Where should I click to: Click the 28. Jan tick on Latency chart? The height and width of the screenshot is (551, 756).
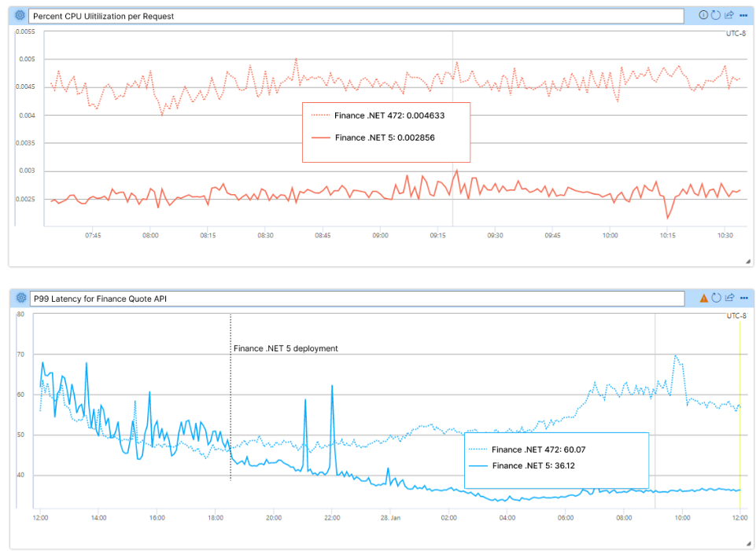tap(390, 518)
